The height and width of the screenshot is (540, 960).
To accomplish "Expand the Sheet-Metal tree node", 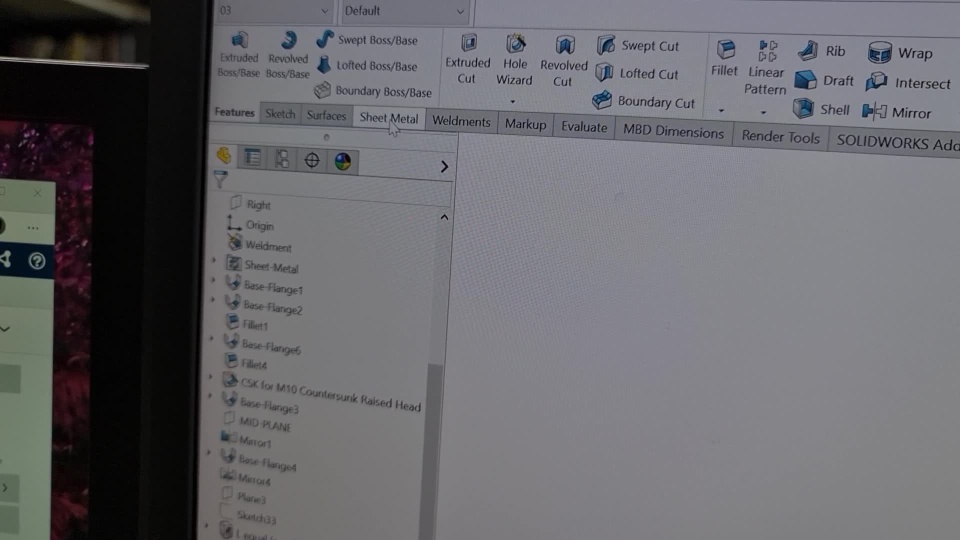I will pyautogui.click(x=214, y=260).
